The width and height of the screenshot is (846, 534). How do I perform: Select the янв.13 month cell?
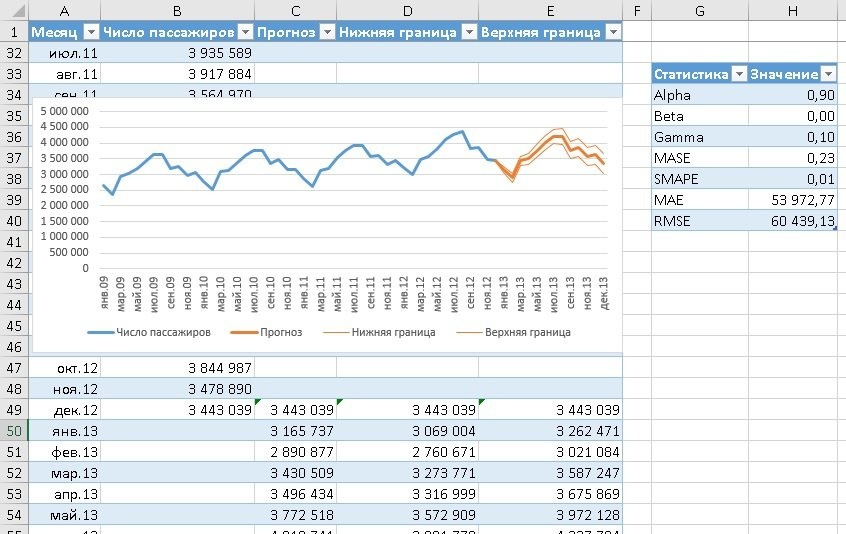click(64, 431)
